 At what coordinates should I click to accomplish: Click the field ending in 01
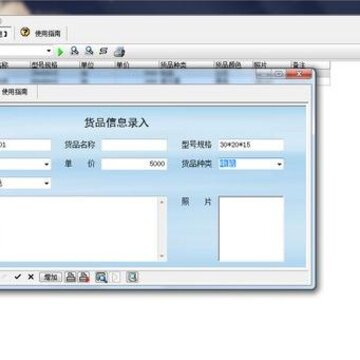(25, 145)
